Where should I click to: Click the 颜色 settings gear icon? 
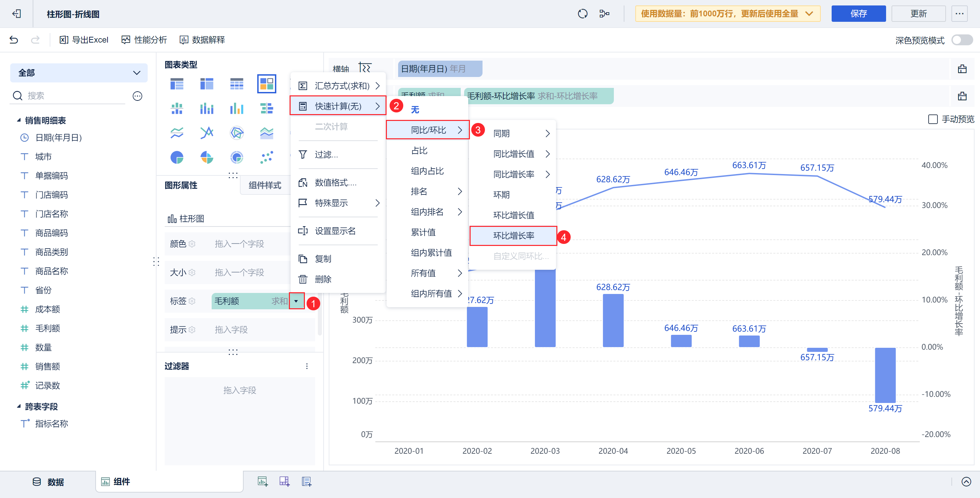coord(192,244)
